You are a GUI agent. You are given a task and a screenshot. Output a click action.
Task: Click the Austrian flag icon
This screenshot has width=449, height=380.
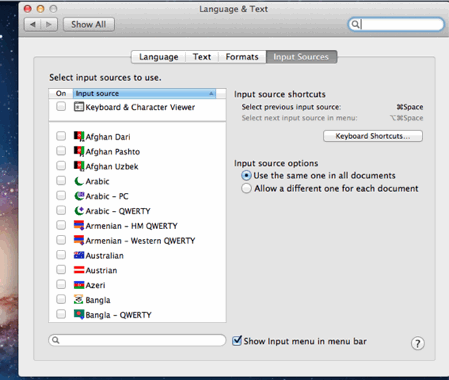click(79, 270)
